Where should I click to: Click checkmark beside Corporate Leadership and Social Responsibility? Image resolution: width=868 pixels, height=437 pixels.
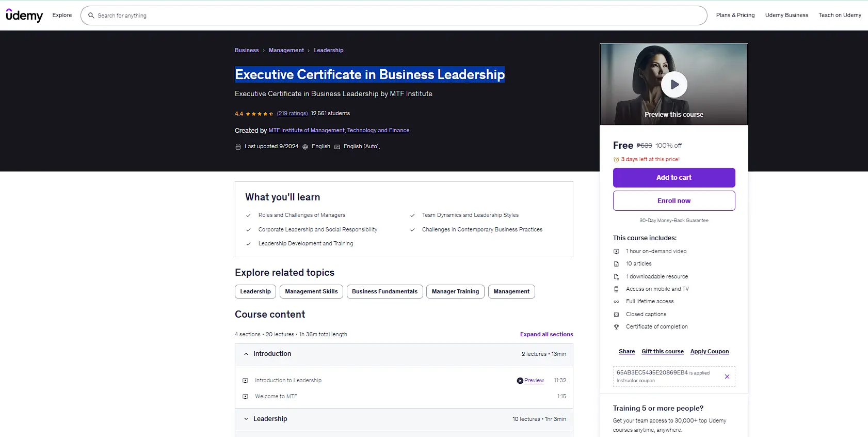point(248,230)
